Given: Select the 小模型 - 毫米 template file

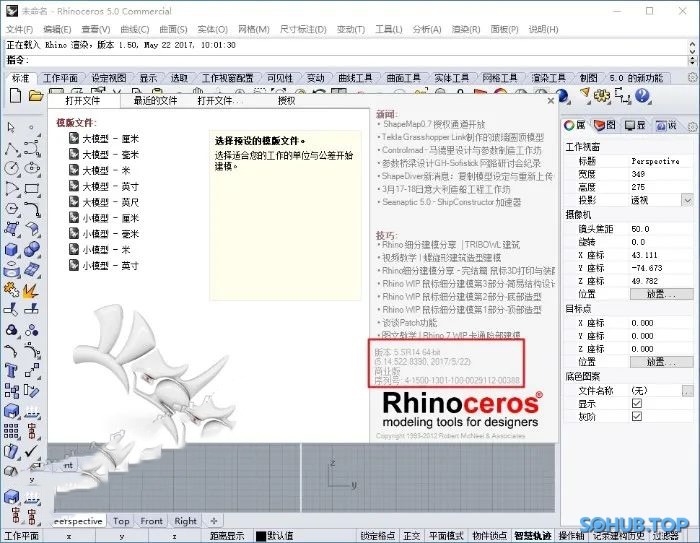Looking at the screenshot, I should [110, 233].
